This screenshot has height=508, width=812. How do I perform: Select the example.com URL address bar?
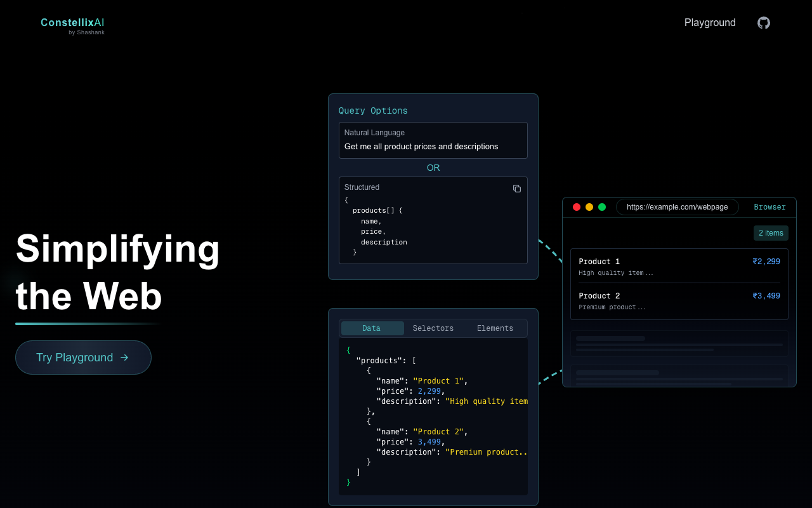(678, 207)
